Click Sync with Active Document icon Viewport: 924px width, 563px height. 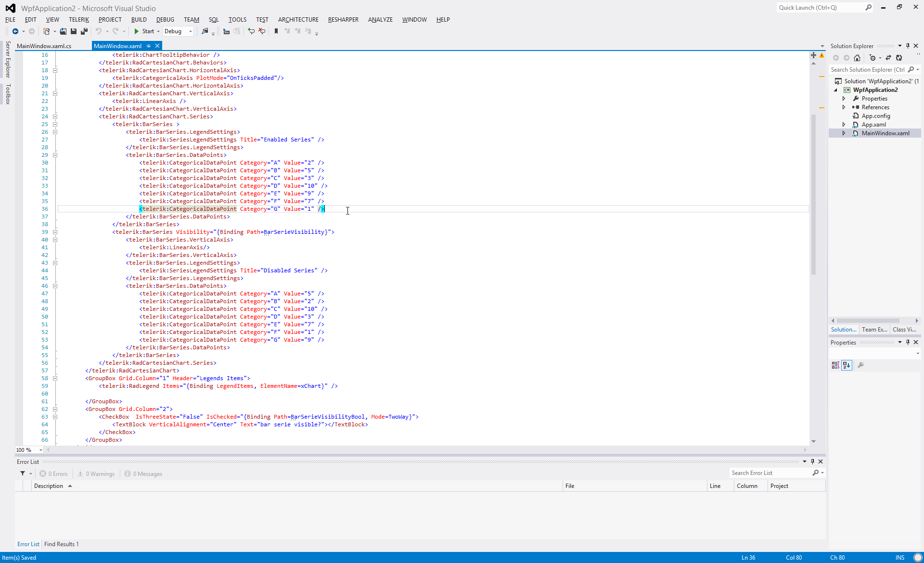pos(888,58)
